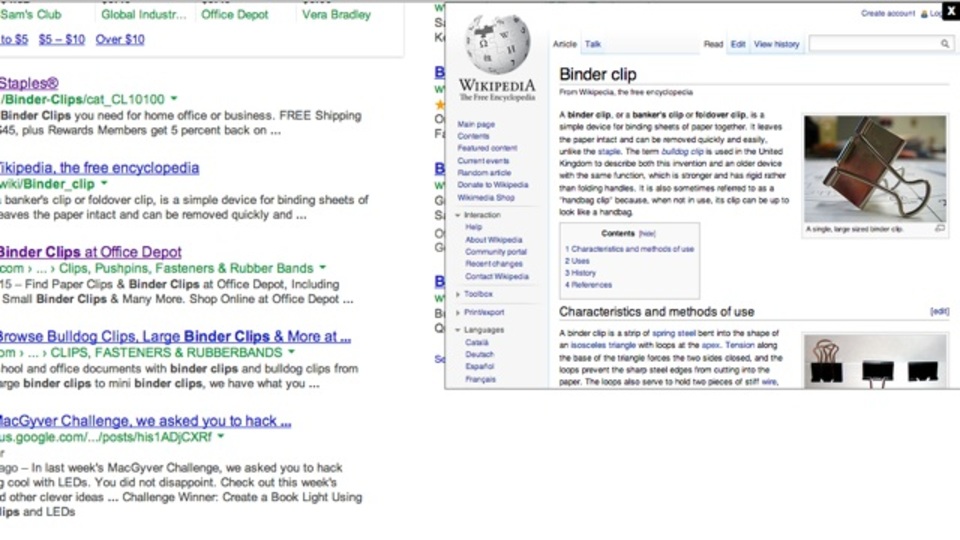Open the dropdown arrow beside Staples cat_CL10100 URL
The height and width of the screenshot is (540, 960).
pos(174,98)
